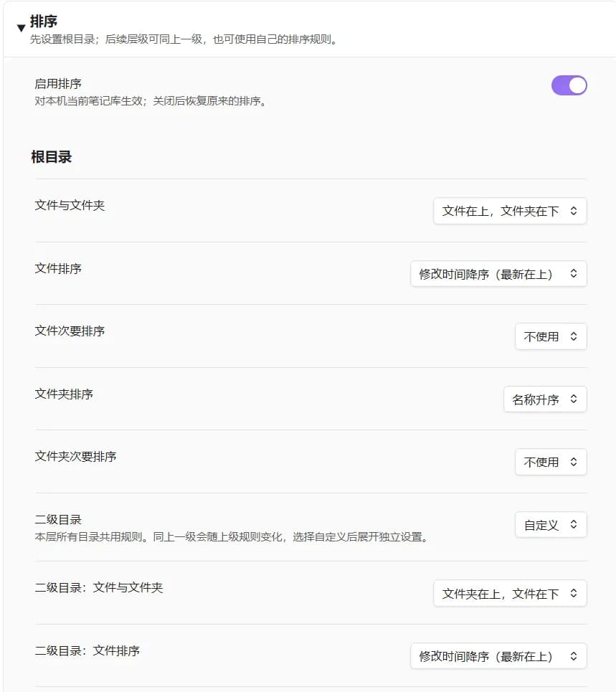Image resolution: width=616 pixels, height=692 pixels.
Task: Click the description starting 本层所有目录共用规则
Action: coord(231,537)
